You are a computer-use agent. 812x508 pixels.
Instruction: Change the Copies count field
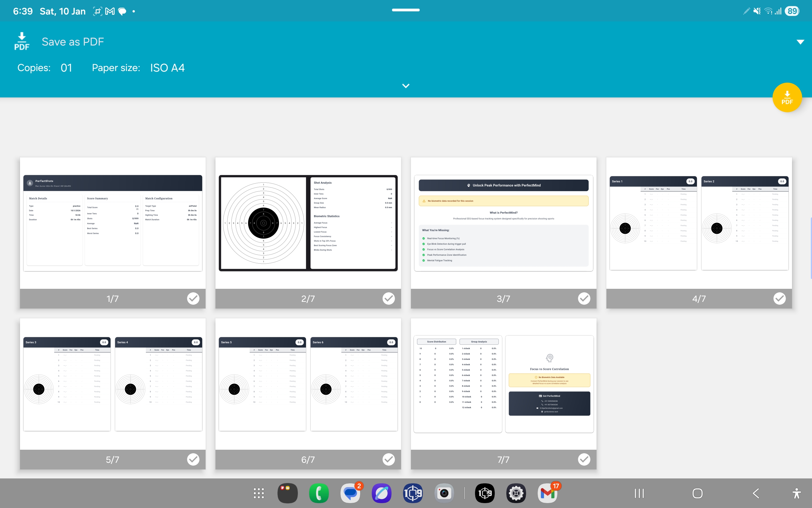66,68
